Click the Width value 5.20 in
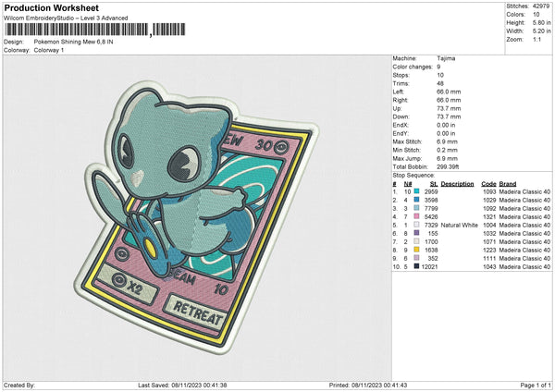555x392 pixels. coord(542,31)
